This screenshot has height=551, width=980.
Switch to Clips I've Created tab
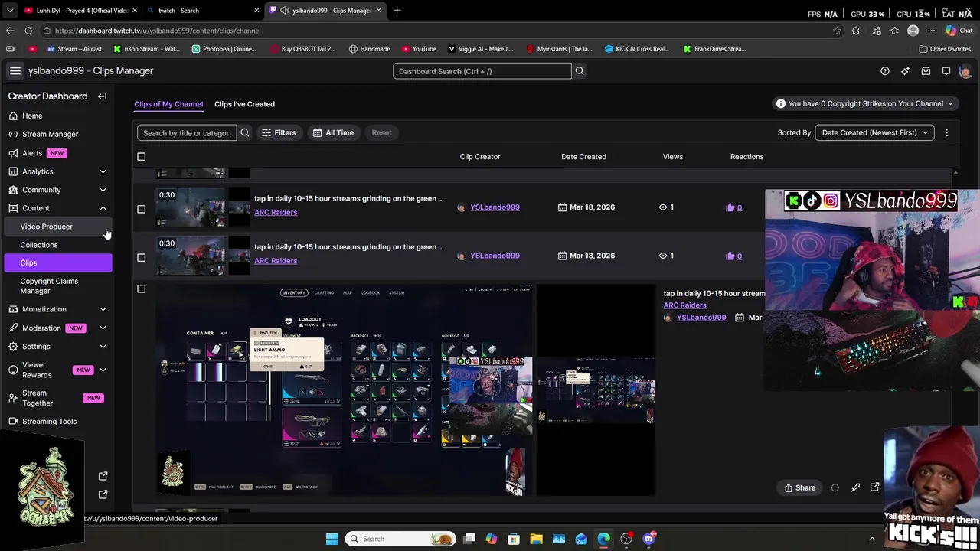[x=244, y=104]
